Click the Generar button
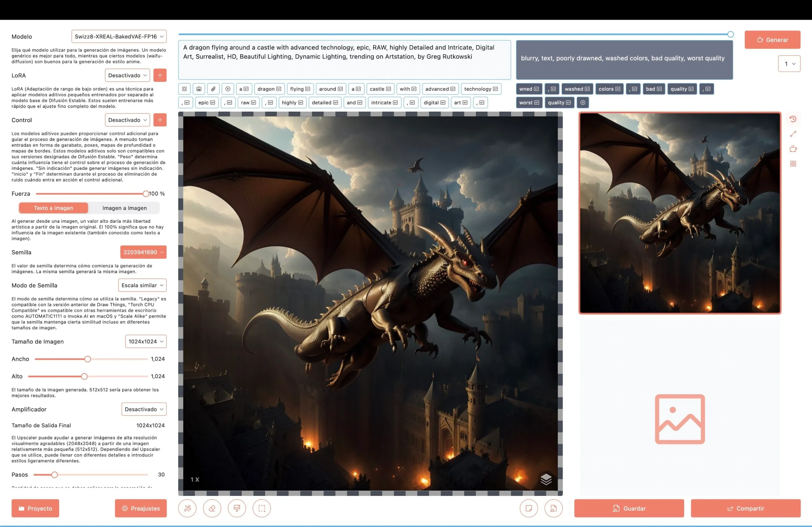This screenshot has width=812, height=527. click(772, 40)
